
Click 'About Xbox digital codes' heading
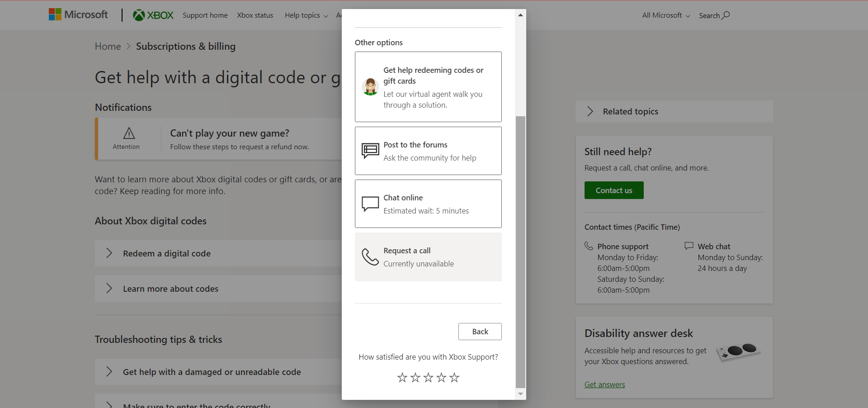(x=151, y=221)
